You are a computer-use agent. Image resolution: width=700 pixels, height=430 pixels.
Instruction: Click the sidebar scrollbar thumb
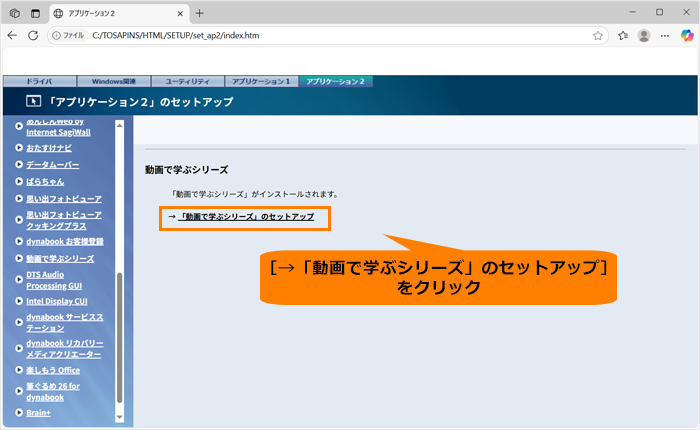pyautogui.click(x=119, y=337)
